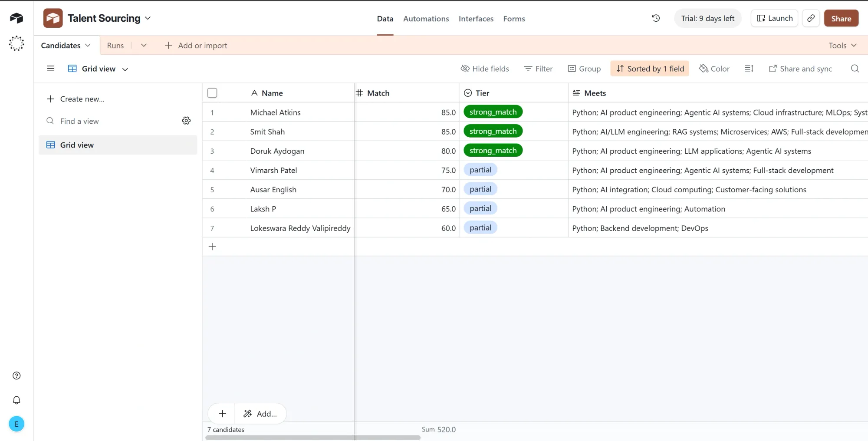Switch to the Automations tab

(x=426, y=19)
